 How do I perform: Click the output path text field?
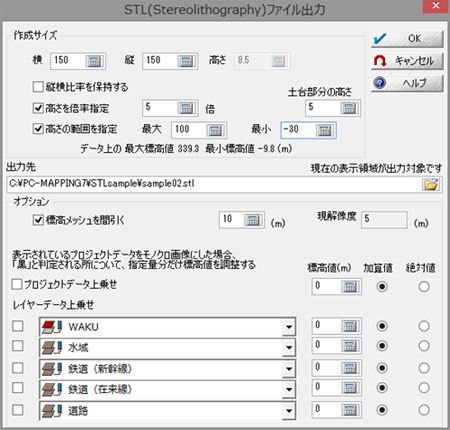[x=213, y=184]
